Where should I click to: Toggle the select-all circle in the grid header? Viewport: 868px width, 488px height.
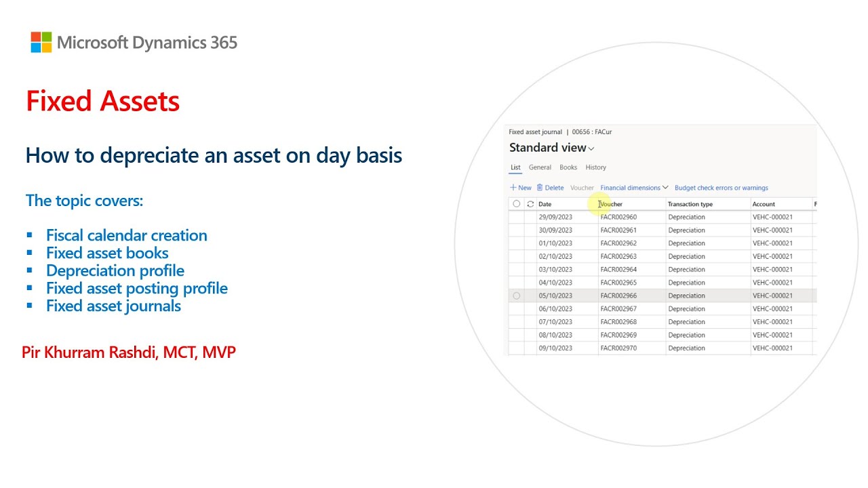(x=517, y=204)
